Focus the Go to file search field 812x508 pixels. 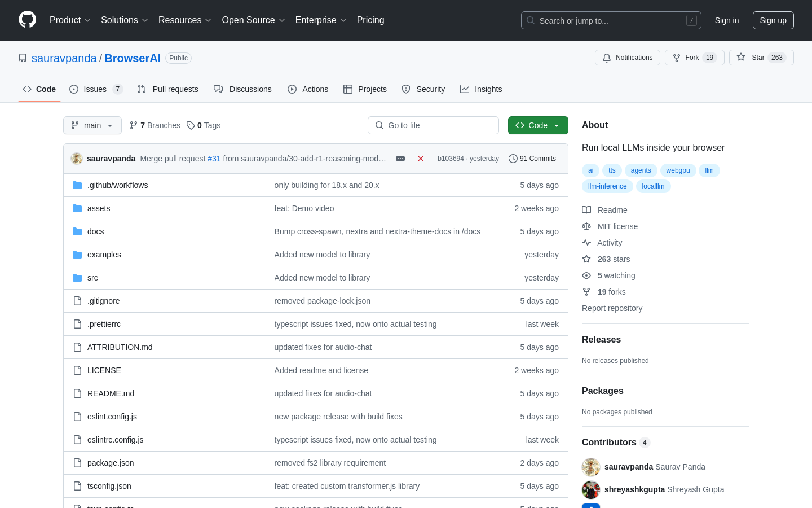[x=433, y=125]
